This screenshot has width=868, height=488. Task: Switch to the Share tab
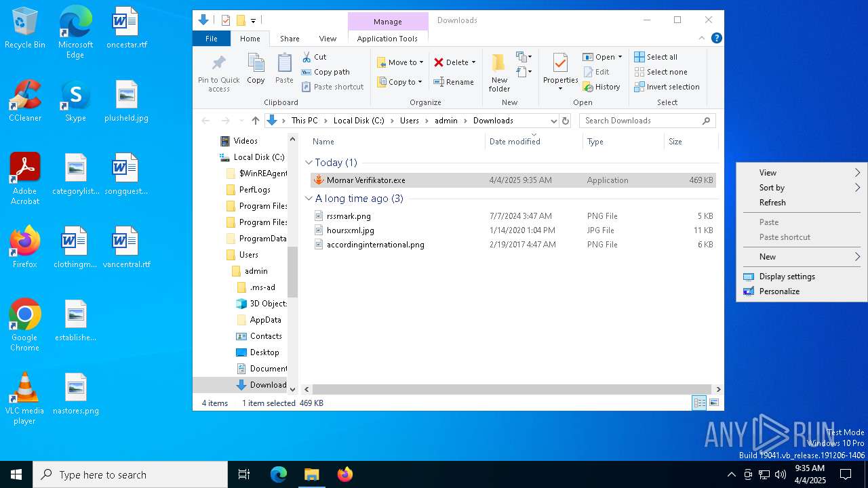point(290,39)
